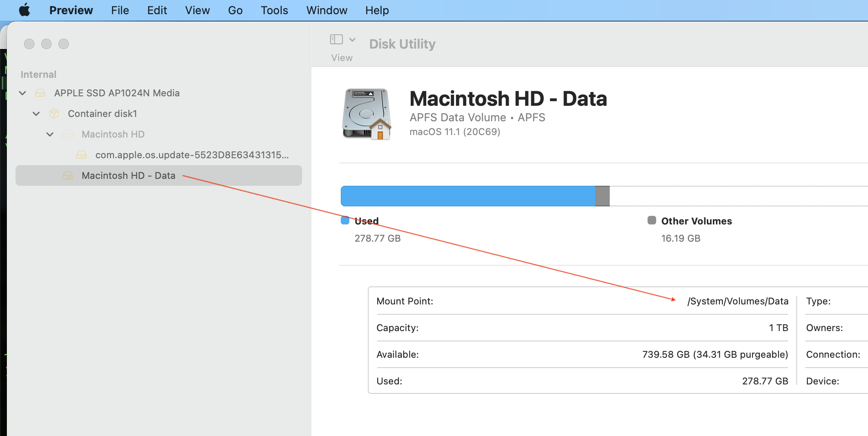Viewport: 868px width, 436px height.
Task: Click the Container disk1 cube icon
Action: [x=54, y=114]
